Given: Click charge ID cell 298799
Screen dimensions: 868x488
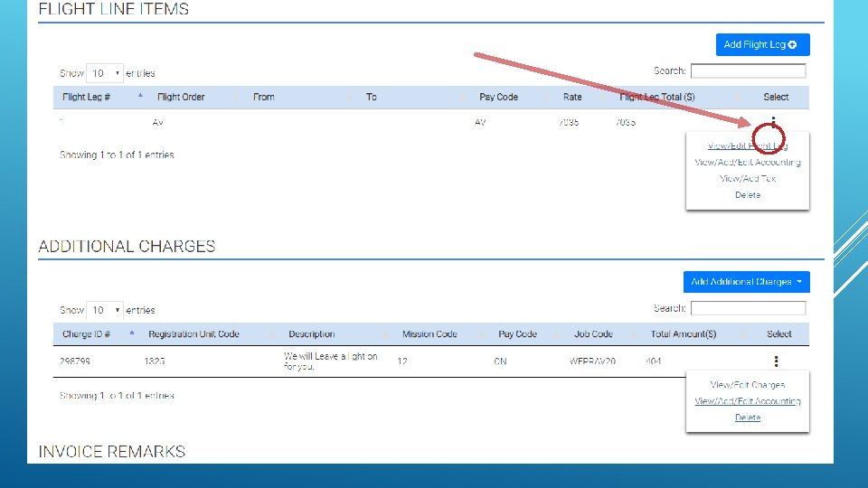Looking at the screenshot, I should pyautogui.click(x=75, y=361).
